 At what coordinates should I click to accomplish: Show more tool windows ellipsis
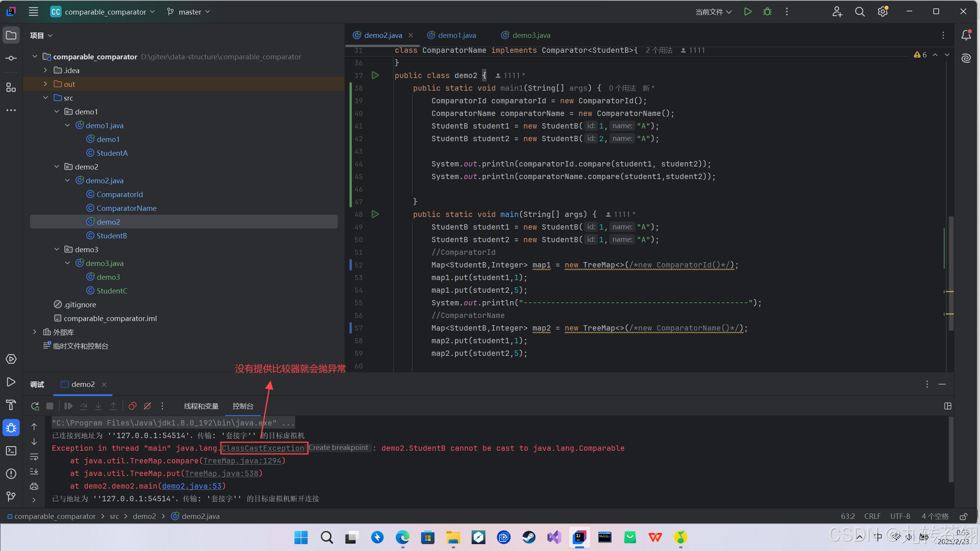[x=11, y=110]
